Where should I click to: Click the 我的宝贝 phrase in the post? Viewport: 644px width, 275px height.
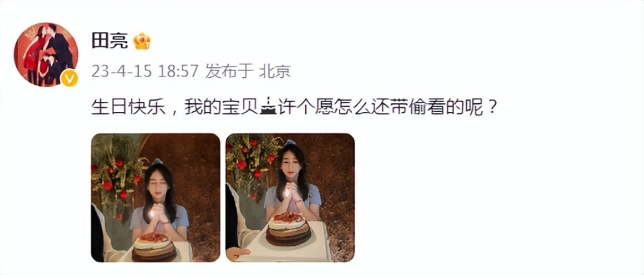[222, 108]
